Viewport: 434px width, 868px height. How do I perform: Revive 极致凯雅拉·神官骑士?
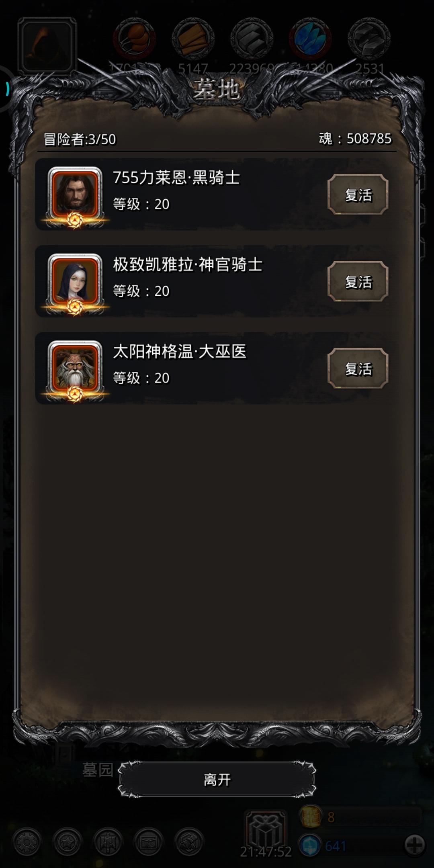tap(358, 281)
